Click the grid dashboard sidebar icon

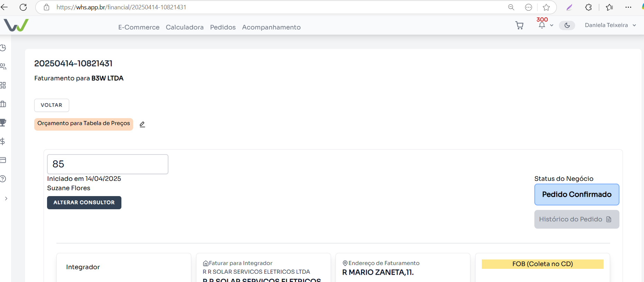point(3,85)
